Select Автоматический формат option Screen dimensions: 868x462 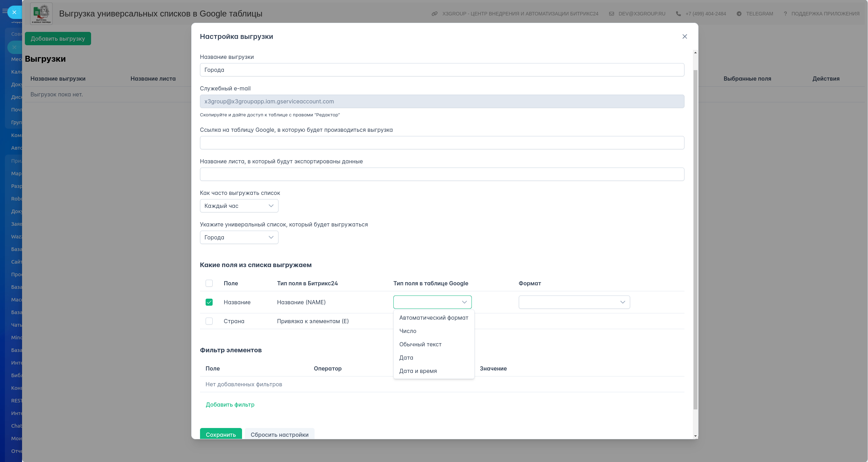click(x=433, y=318)
